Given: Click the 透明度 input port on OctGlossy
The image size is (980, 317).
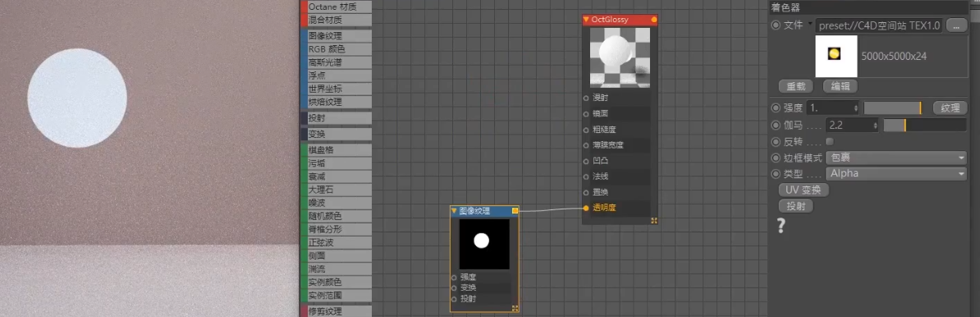Looking at the screenshot, I should [586, 208].
